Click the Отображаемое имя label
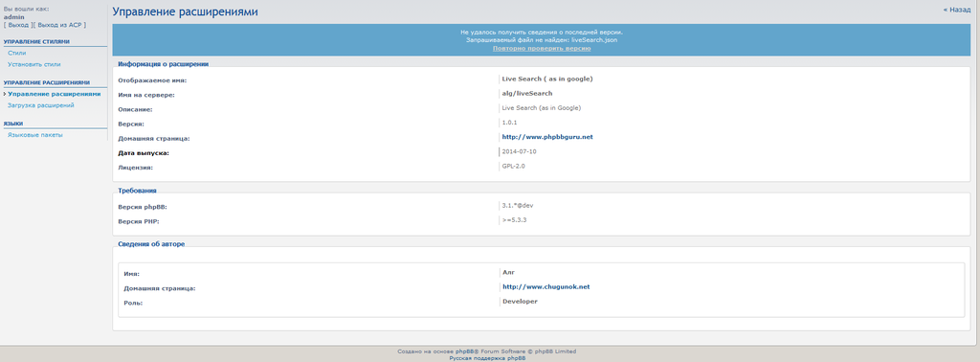This screenshot has width=980, height=362. pyautogui.click(x=152, y=80)
